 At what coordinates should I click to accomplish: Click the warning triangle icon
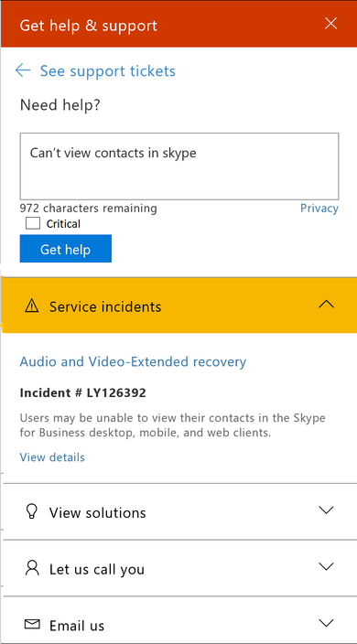[x=32, y=306]
